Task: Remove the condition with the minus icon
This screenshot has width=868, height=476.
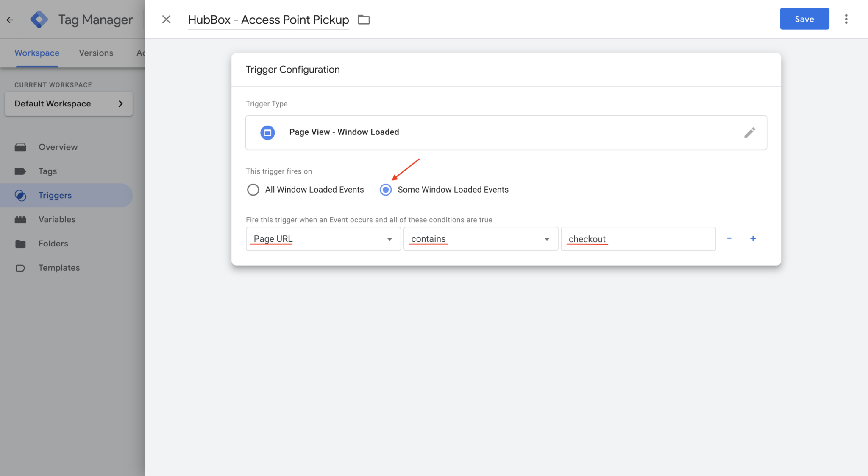Action: [729, 238]
